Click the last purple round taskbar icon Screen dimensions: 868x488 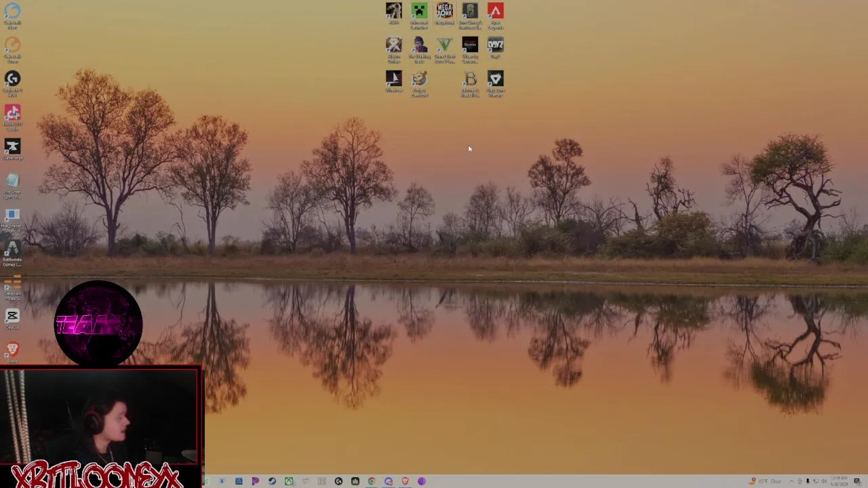coord(421,481)
